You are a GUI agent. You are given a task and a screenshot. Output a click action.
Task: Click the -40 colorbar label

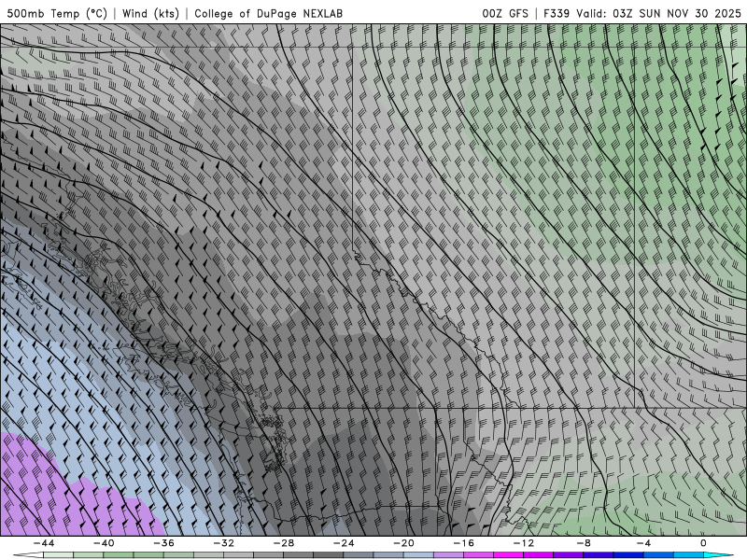[104, 543]
